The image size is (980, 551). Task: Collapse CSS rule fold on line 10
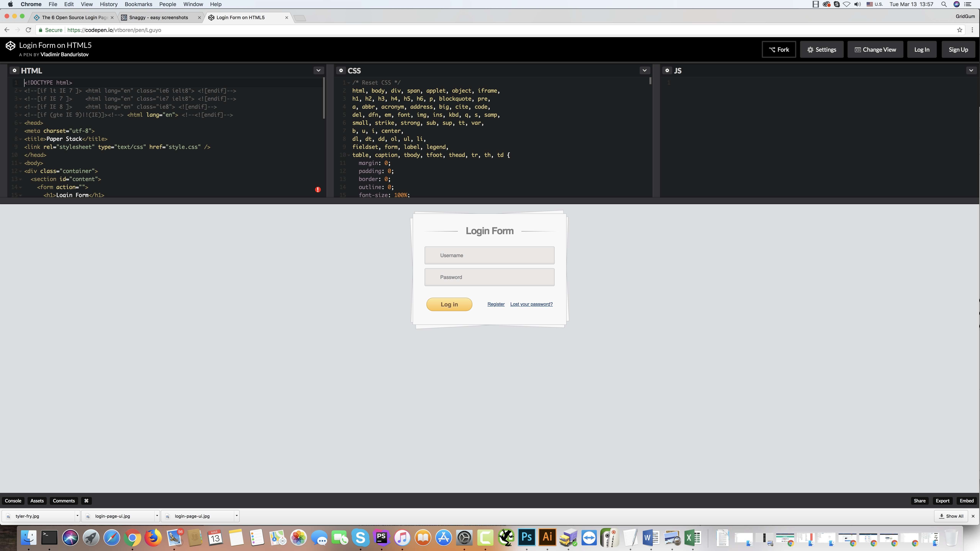[x=349, y=155]
